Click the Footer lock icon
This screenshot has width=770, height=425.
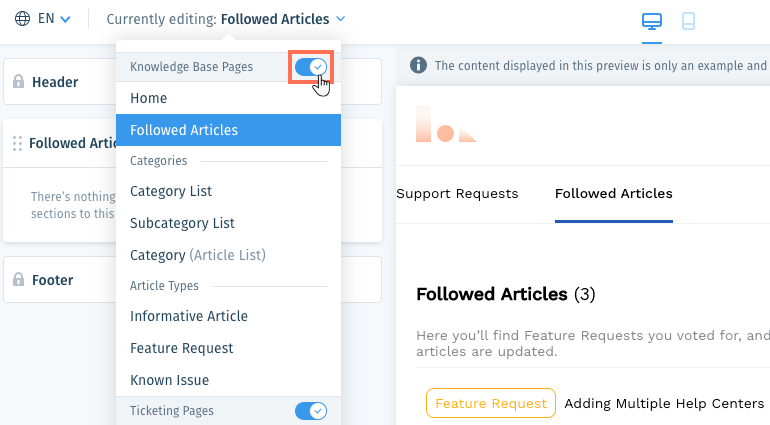[18, 279]
